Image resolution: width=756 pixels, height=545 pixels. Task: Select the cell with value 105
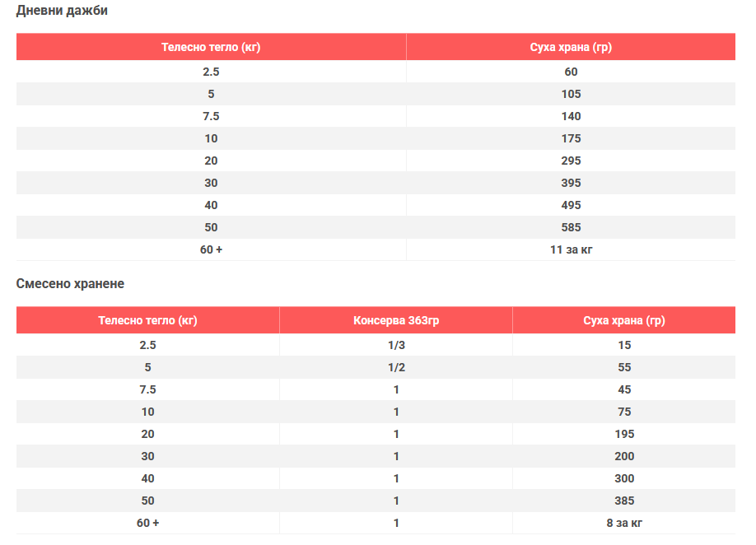[571, 94]
